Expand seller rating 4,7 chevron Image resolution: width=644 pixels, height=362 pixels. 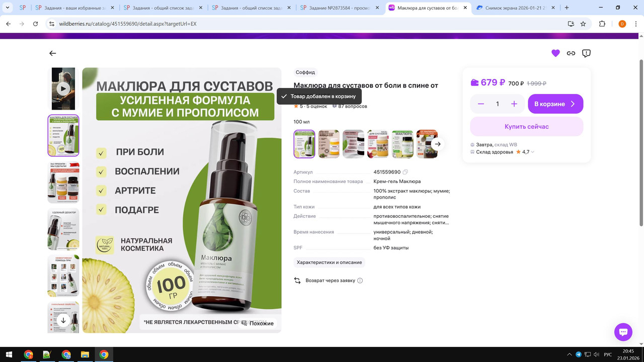tap(533, 152)
